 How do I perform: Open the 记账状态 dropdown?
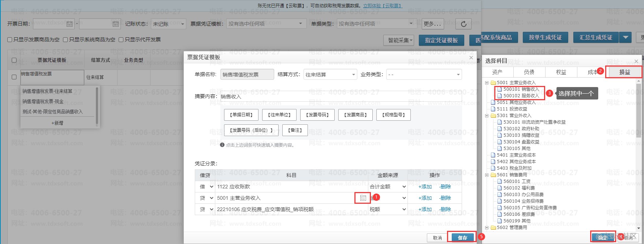pos(169,24)
